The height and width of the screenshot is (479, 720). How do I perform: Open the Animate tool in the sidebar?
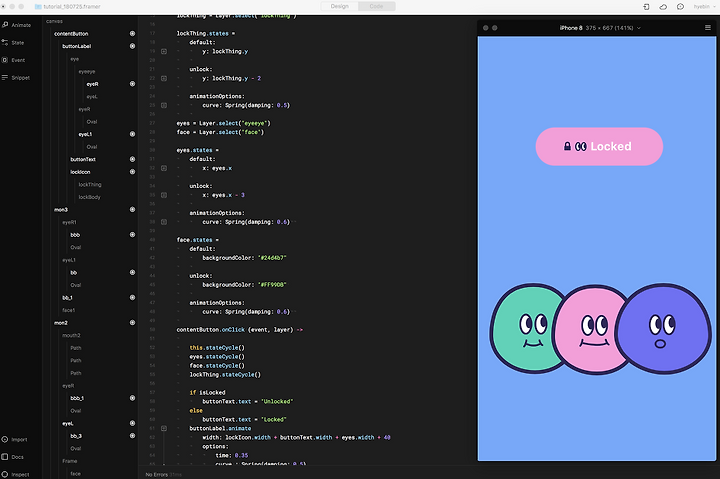coord(16,25)
